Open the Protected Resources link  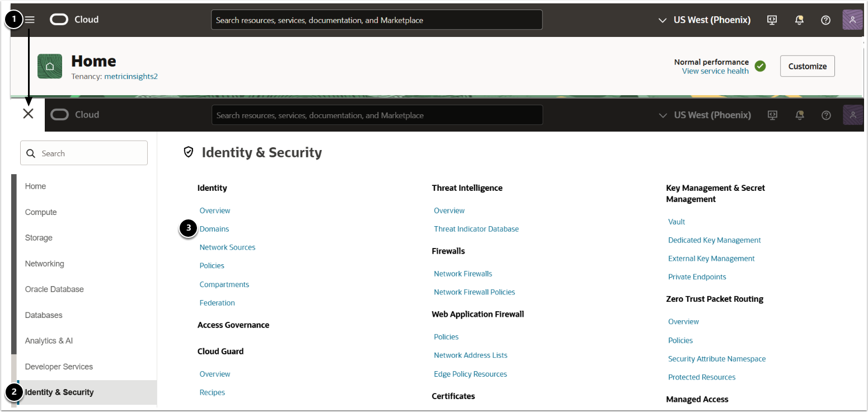tap(702, 377)
